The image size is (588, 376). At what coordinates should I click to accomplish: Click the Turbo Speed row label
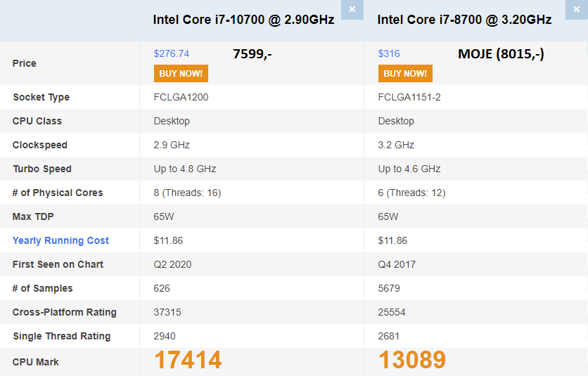pyautogui.click(x=42, y=169)
